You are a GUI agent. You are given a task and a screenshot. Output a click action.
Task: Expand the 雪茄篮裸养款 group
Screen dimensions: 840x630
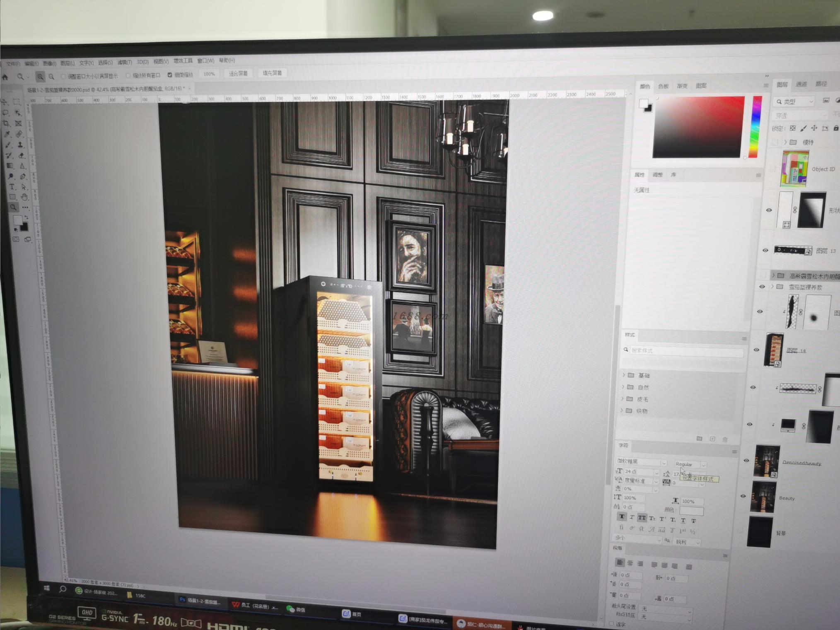tap(772, 287)
